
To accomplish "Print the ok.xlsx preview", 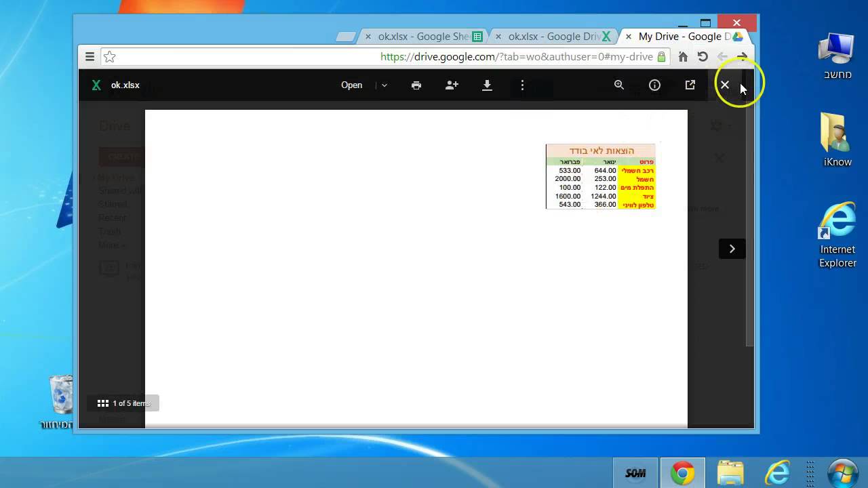I will click(416, 85).
